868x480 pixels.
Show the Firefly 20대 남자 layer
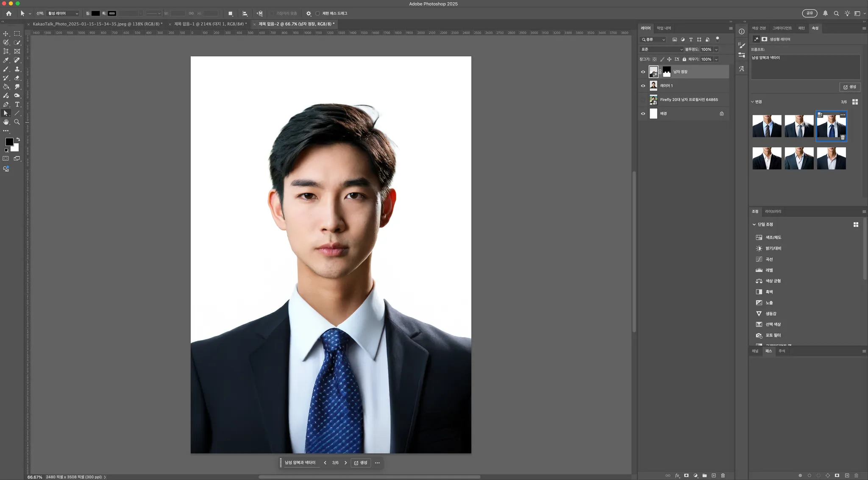point(643,100)
